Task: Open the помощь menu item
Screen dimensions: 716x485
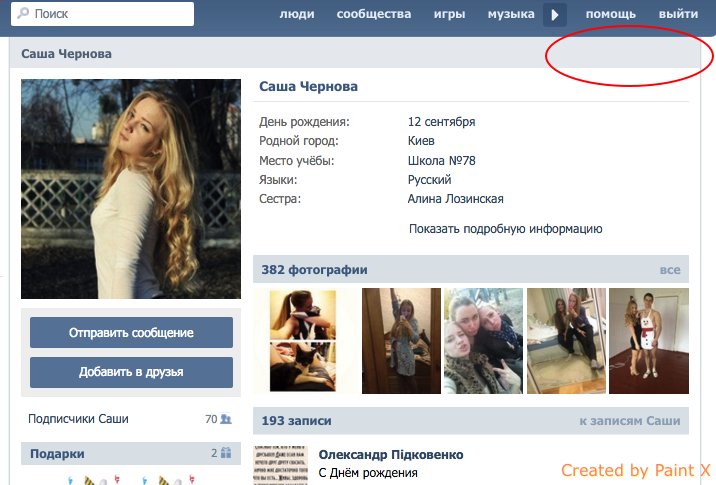Action: [611, 14]
